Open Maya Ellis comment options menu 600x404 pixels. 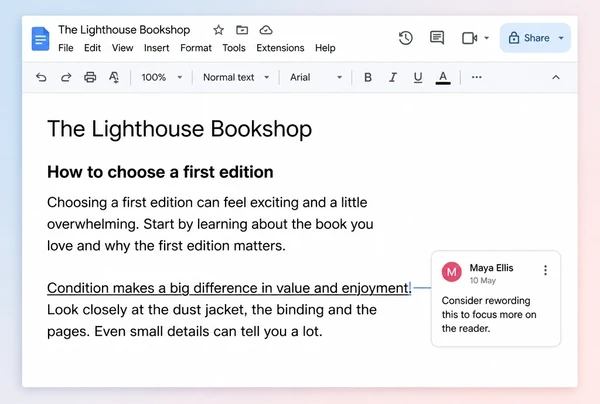(x=545, y=270)
